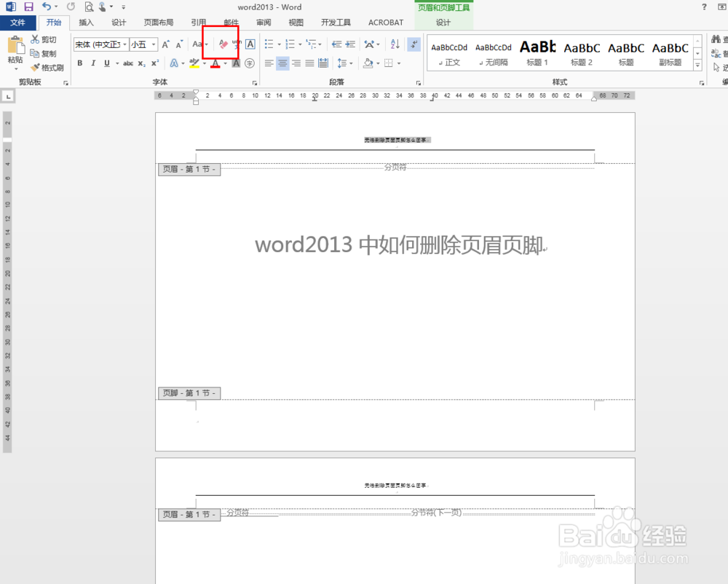Expand the styles gallery More arrow

697,66
